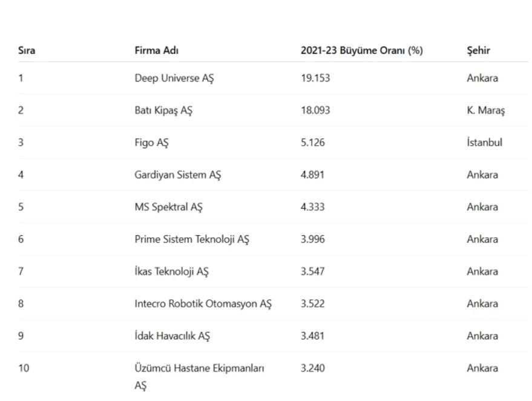This screenshot has width=532, height=401.
Task: Select the K. Maraş city cell
Action: point(485,111)
